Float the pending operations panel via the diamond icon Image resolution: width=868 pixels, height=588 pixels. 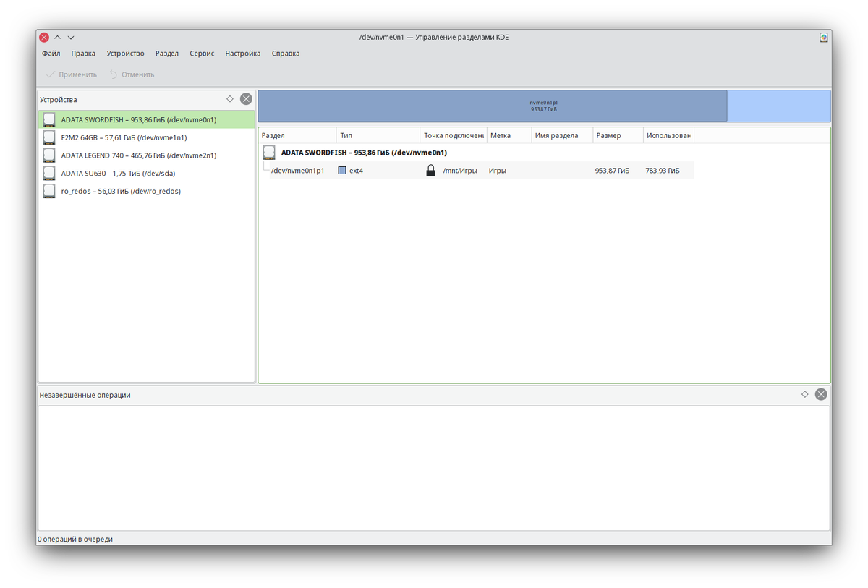point(805,394)
